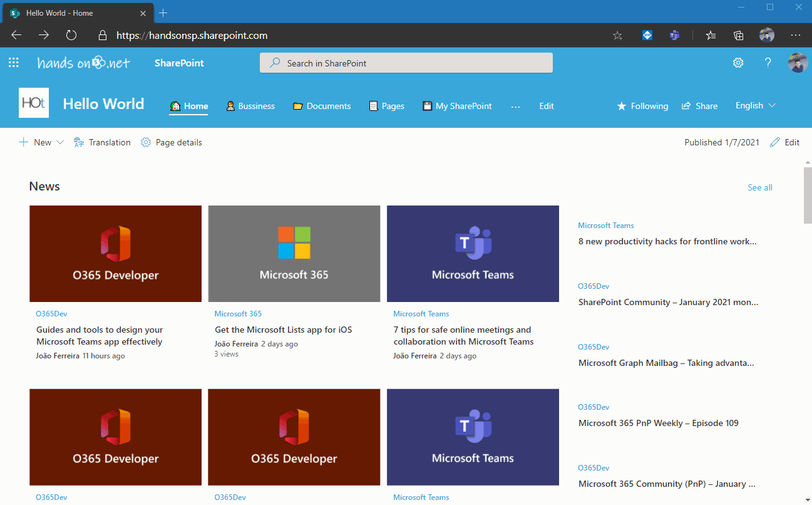Image resolution: width=812 pixels, height=505 pixels.
Task: Open the Microsoft Lists app article
Action: [x=282, y=329]
